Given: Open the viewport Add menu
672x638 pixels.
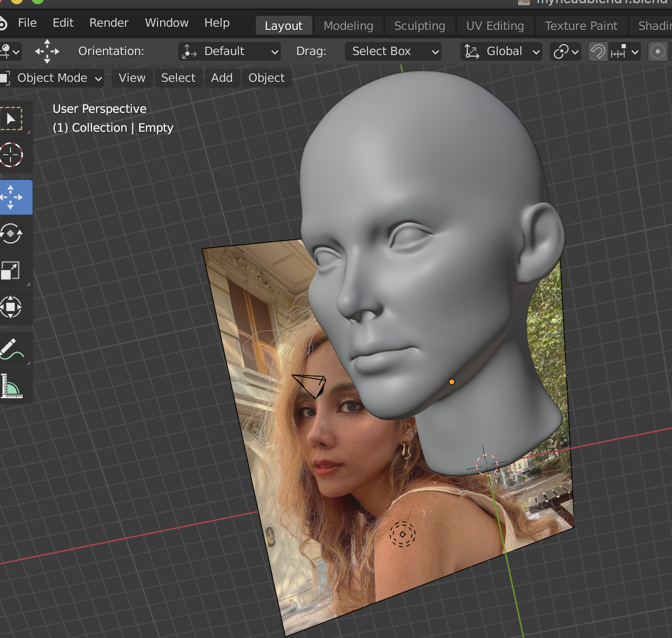Looking at the screenshot, I should coord(222,78).
